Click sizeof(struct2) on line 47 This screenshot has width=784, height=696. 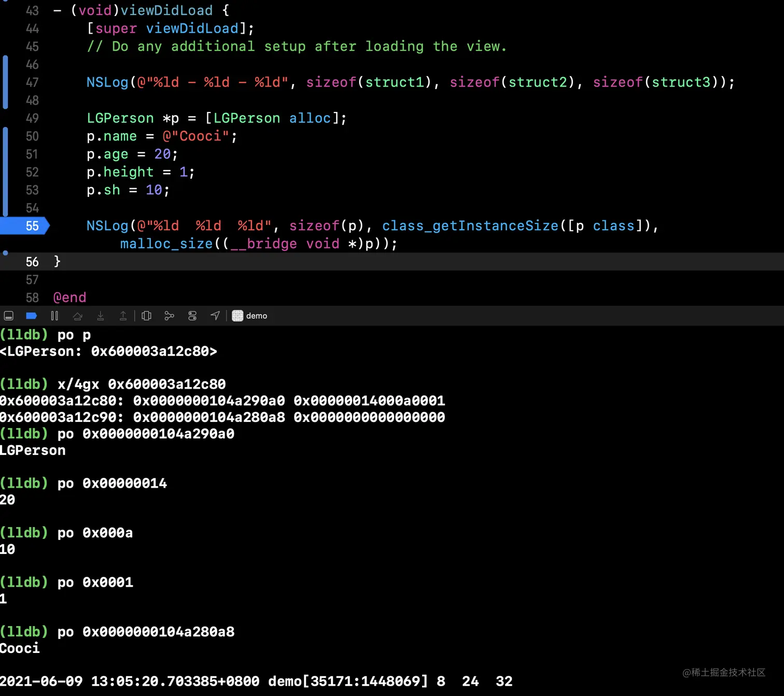(x=512, y=82)
